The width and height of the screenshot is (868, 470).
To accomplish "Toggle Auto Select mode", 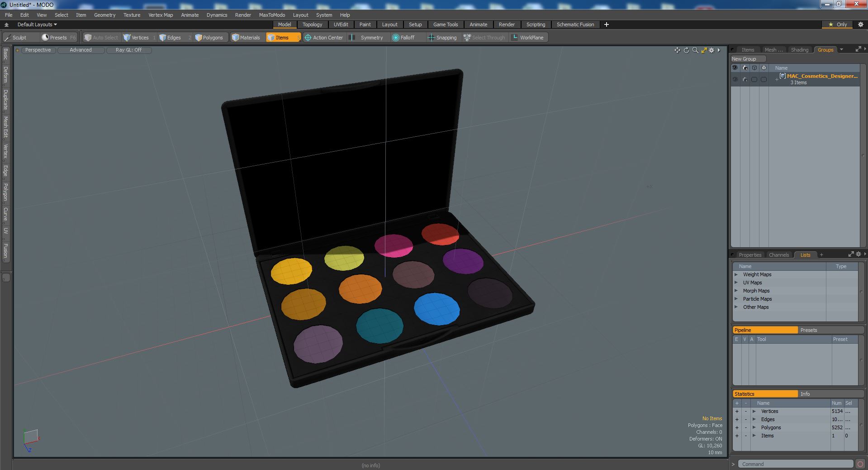I will click(x=101, y=38).
